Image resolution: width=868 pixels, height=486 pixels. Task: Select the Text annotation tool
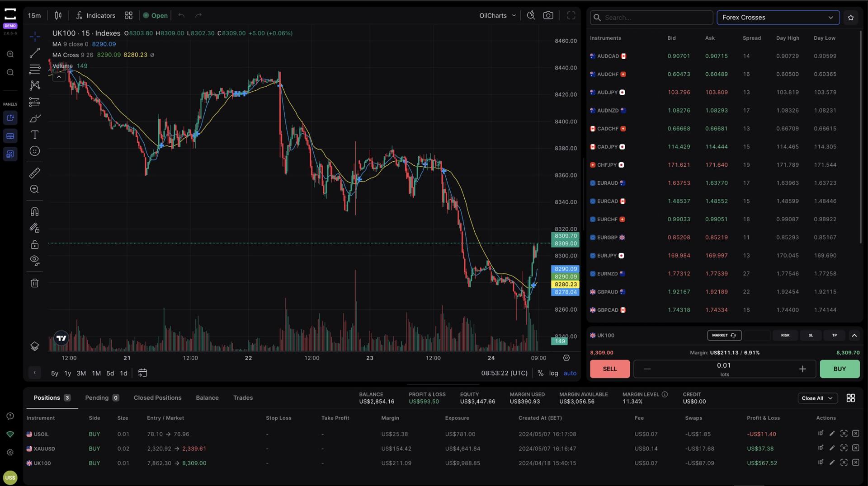(35, 135)
